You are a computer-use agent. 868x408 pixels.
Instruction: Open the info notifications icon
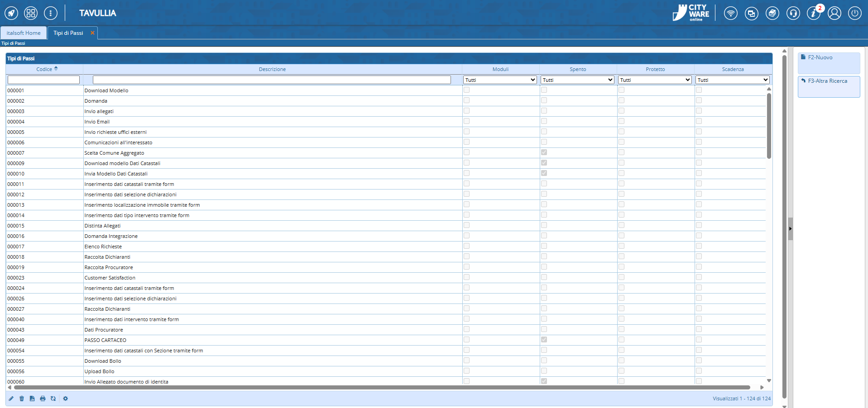click(813, 14)
